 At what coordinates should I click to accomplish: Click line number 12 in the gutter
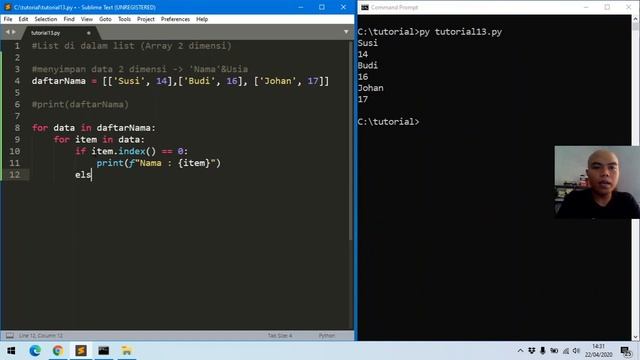pos(14,175)
